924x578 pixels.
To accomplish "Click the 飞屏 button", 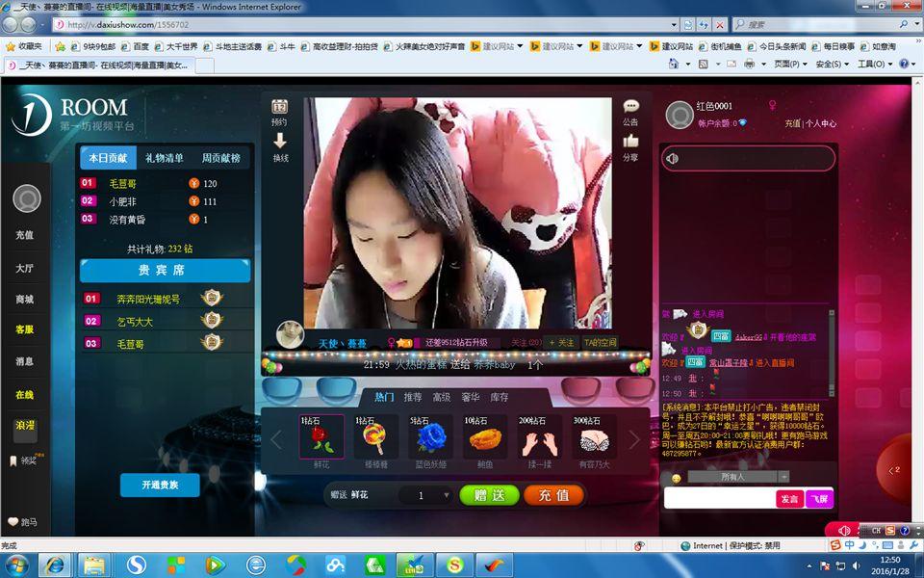I will (819, 498).
